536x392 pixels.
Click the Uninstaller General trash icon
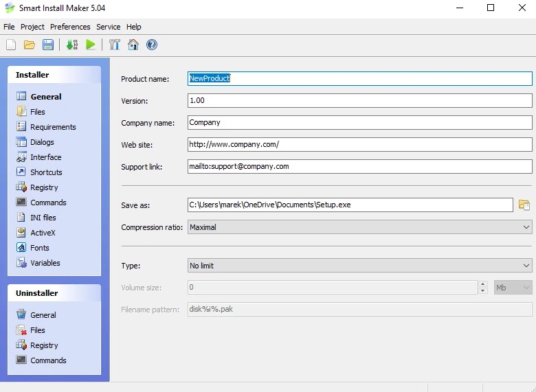tap(21, 314)
